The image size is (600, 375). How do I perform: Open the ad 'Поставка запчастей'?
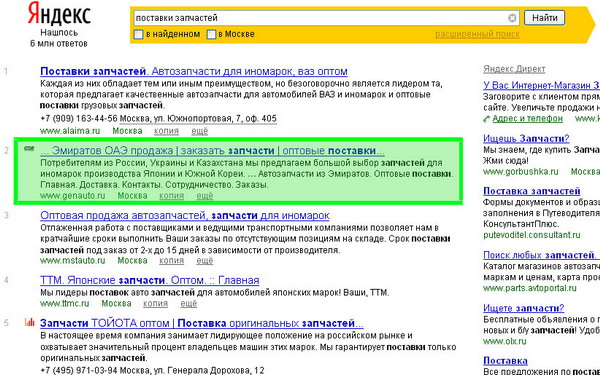point(532,191)
